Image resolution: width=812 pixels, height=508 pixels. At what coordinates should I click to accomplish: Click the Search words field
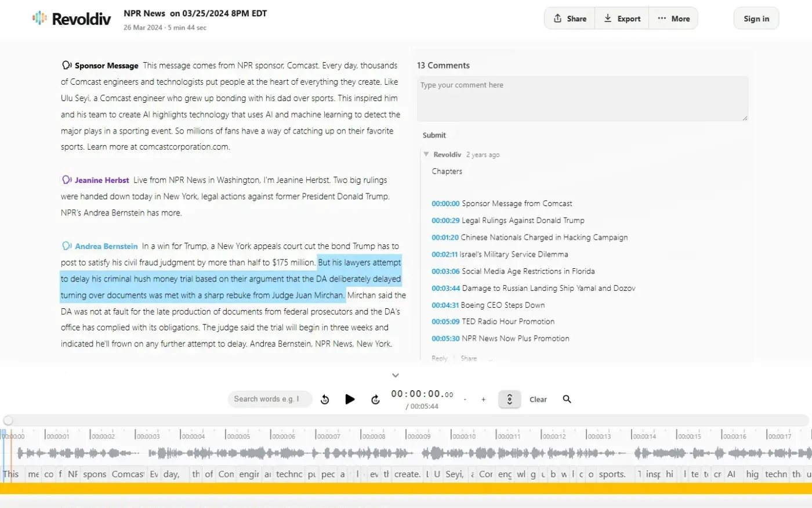[x=270, y=399]
